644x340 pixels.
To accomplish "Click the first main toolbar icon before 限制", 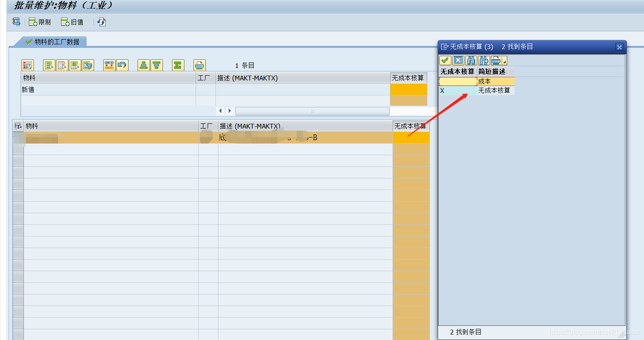I will [16, 21].
